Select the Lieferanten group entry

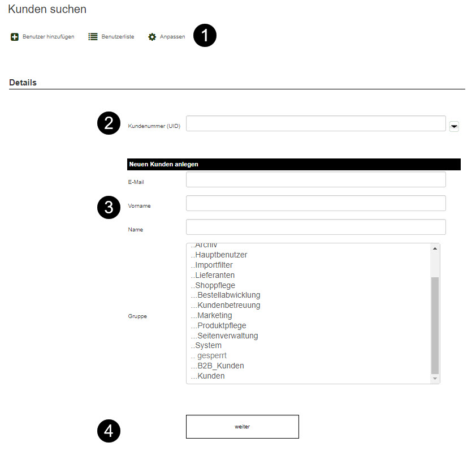[x=215, y=275]
